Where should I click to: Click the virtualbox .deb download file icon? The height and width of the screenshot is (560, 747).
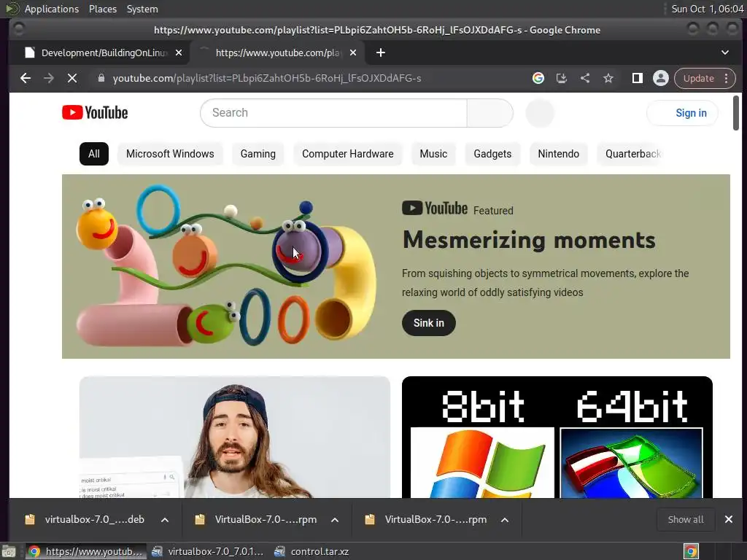(x=30, y=519)
